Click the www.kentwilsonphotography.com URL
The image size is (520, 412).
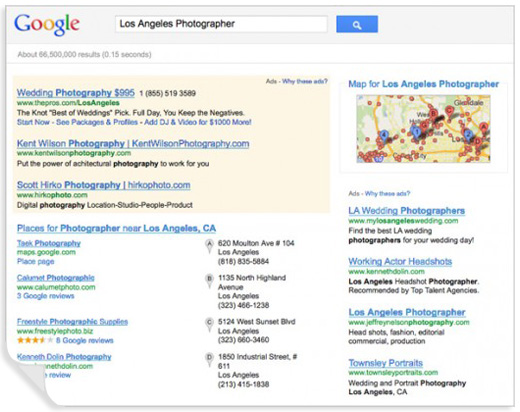pos(74,153)
